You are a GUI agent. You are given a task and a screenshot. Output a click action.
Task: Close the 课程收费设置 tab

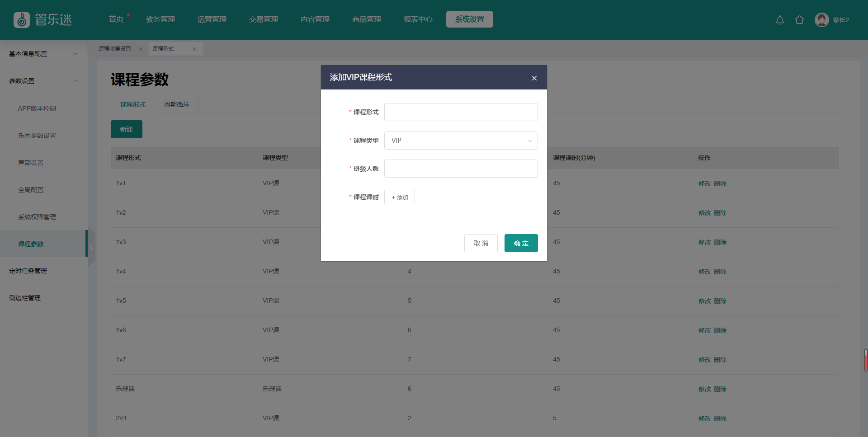point(141,49)
